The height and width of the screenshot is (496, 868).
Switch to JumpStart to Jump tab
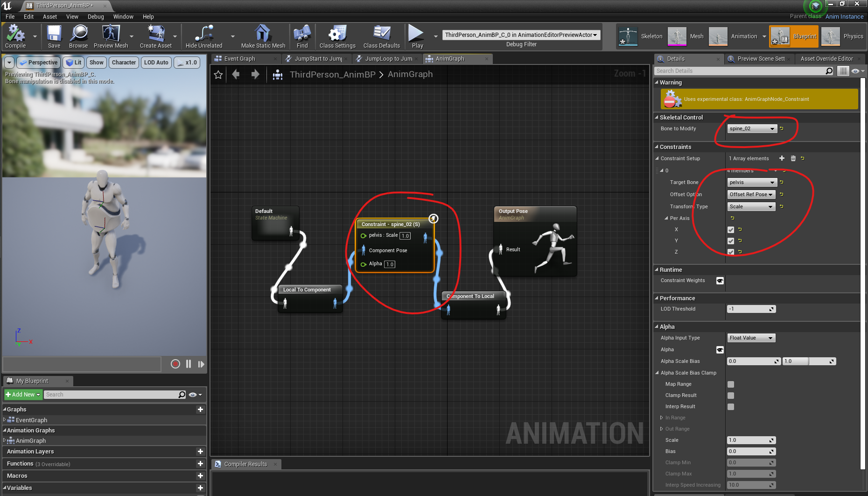coord(318,59)
